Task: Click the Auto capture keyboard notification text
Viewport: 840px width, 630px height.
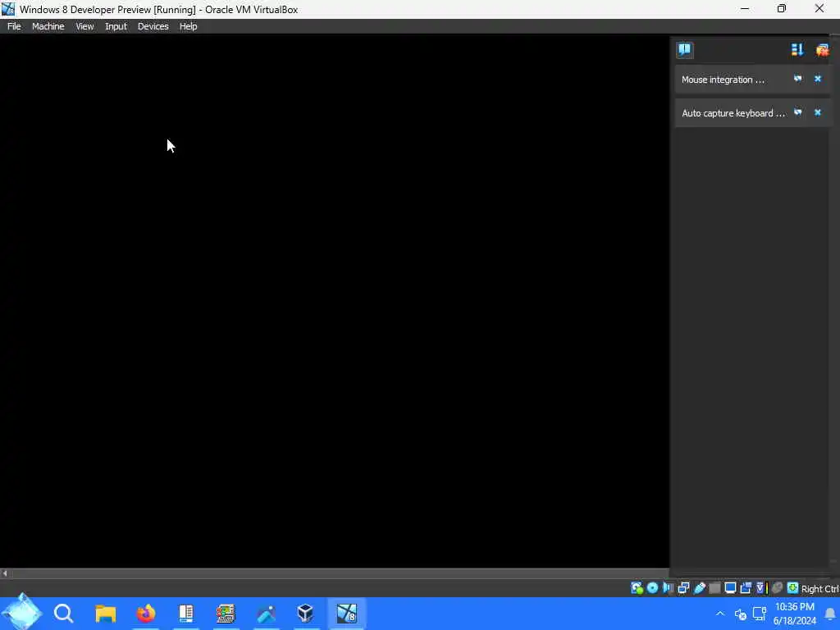Action: pos(733,113)
